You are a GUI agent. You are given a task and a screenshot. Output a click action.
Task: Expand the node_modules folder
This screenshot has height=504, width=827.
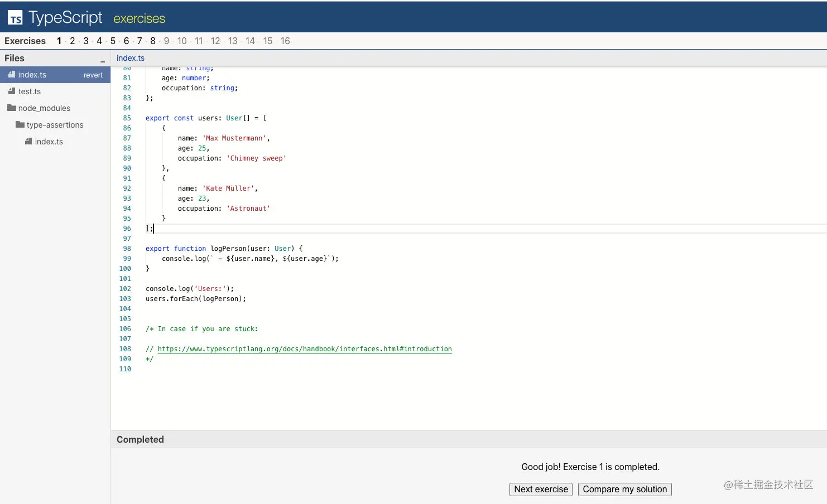(44, 108)
